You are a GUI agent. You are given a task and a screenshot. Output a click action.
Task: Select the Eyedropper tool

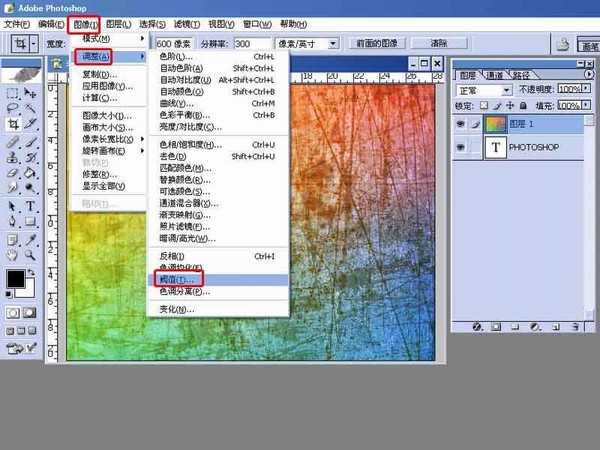click(30, 240)
